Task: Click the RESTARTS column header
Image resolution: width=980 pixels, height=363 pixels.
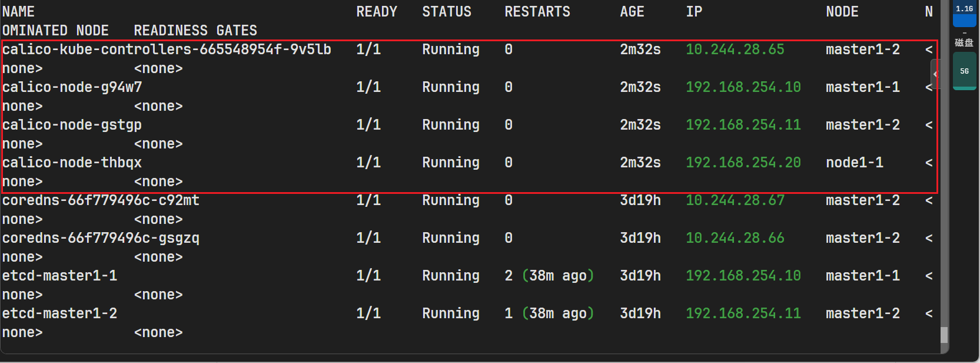Action: point(537,12)
